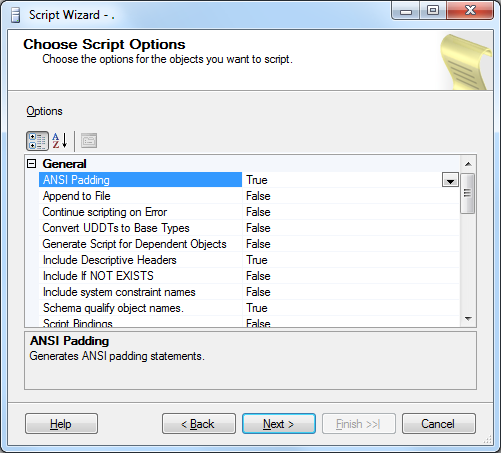Select Include Descriptive Headers option
This screenshot has width=501, height=453.
pos(140,260)
